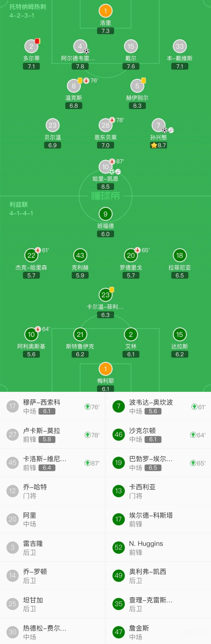Select substitute 波韦达-奥坎波 number 7
Image resolution: width=211 pixels, height=644 pixels.
(x=119, y=406)
